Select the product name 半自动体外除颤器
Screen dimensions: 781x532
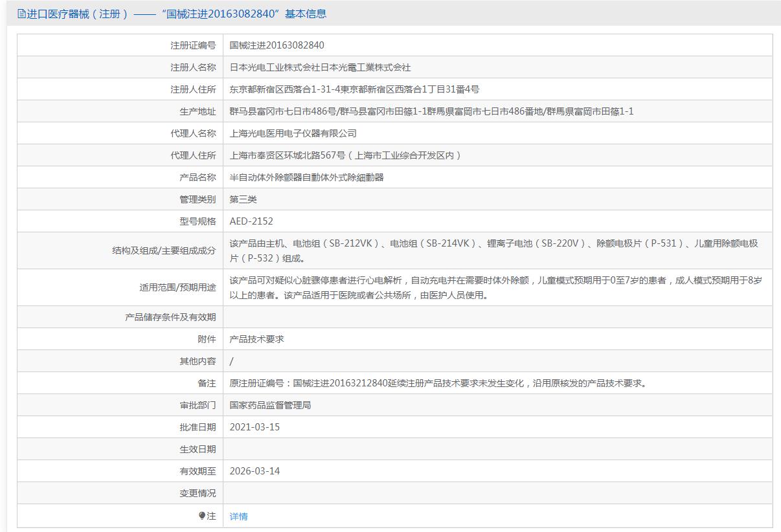[x=306, y=177]
